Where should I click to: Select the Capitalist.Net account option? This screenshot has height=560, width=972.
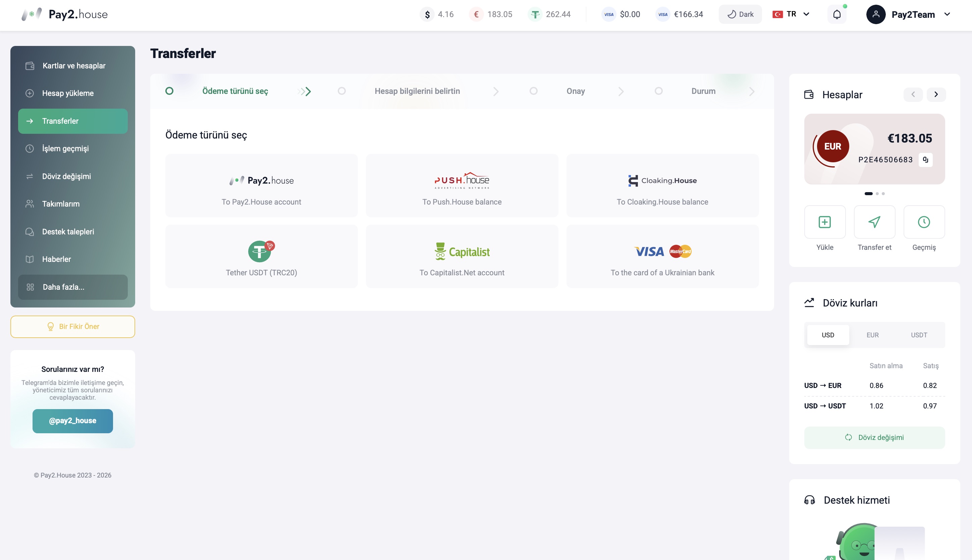click(x=462, y=257)
